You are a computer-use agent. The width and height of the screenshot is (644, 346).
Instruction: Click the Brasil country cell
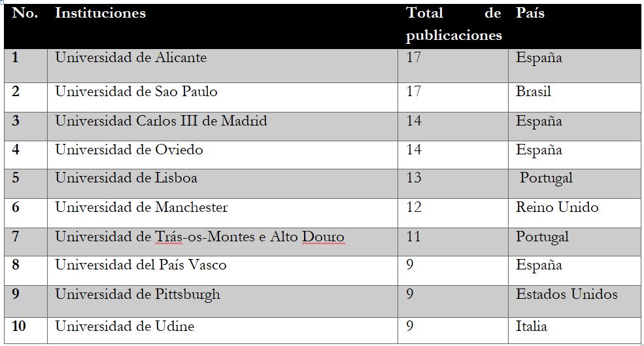(x=575, y=97)
